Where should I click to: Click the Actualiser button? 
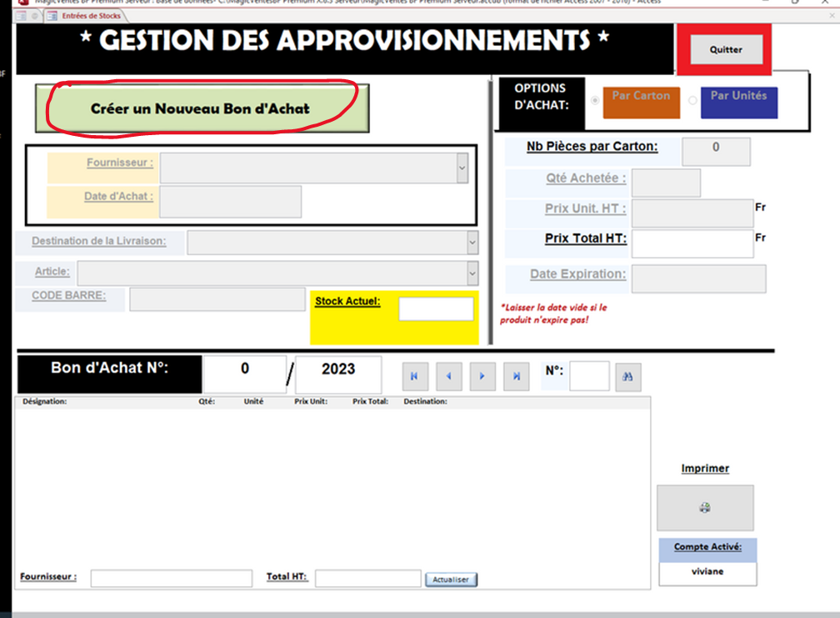(451, 580)
